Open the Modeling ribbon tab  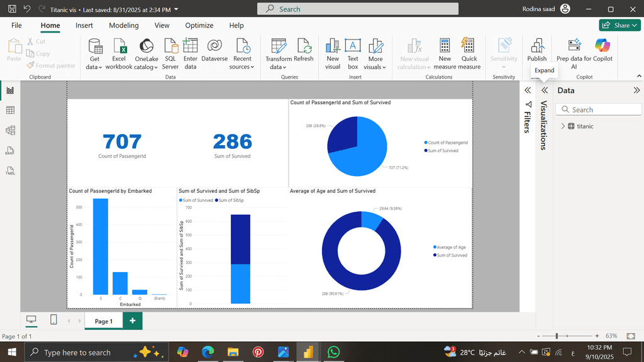[x=124, y=26]
